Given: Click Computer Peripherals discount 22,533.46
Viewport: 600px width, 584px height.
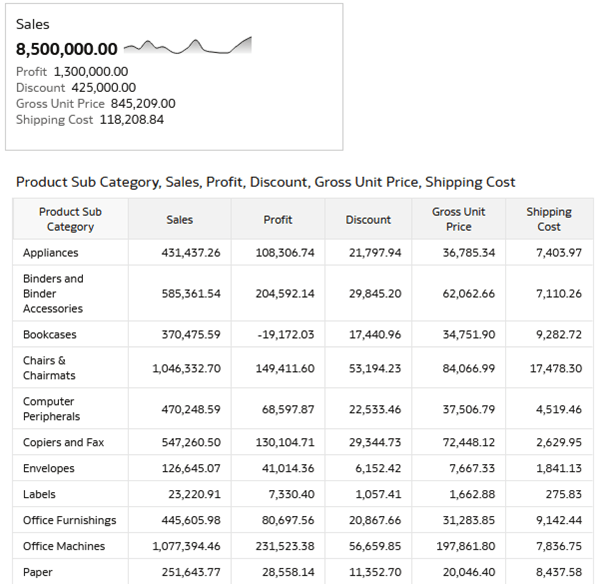Looking at the screenshot, I should click(x=375, y=409).
